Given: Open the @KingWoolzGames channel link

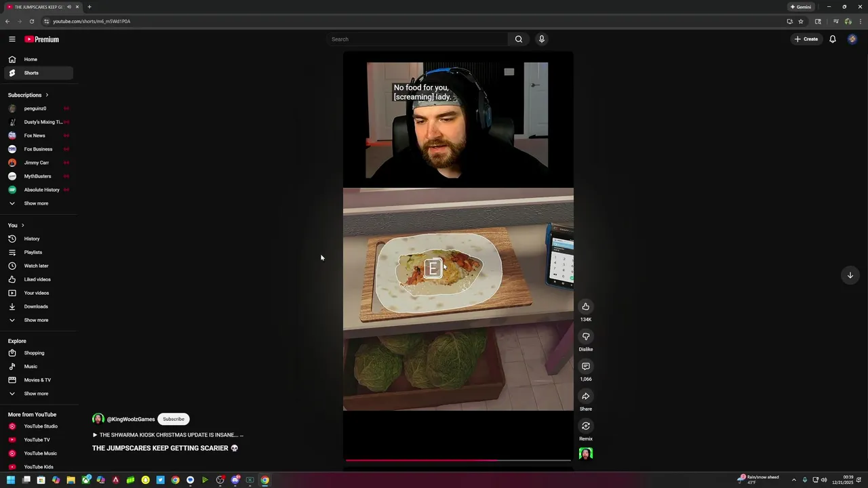Looking at the screenshot, I should tap(131, 420).
